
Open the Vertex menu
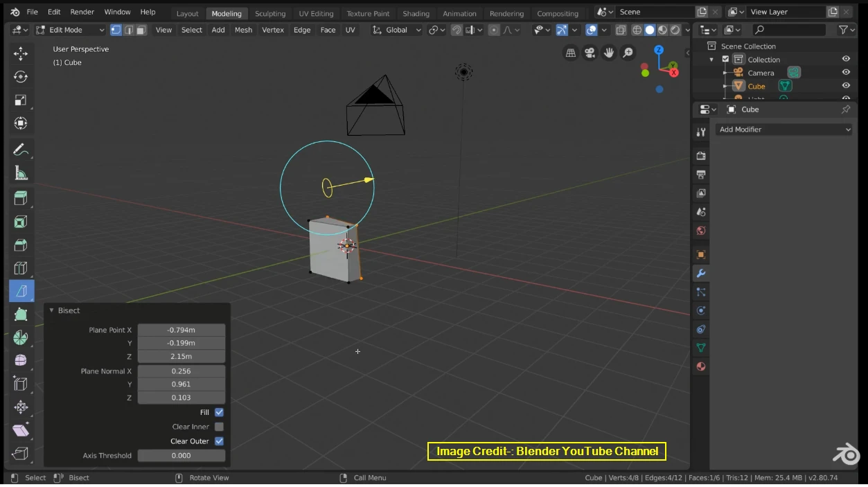tap(273, 30)
